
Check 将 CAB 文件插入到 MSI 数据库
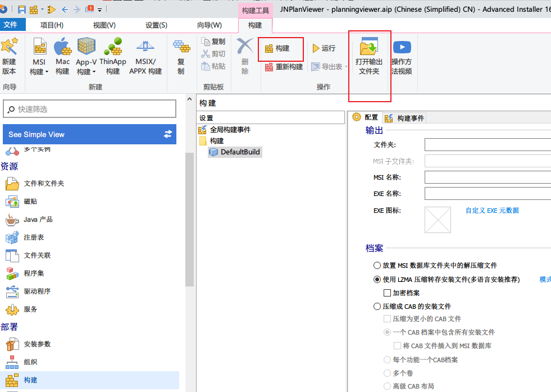pyautogui.click(x=398, y=346)
